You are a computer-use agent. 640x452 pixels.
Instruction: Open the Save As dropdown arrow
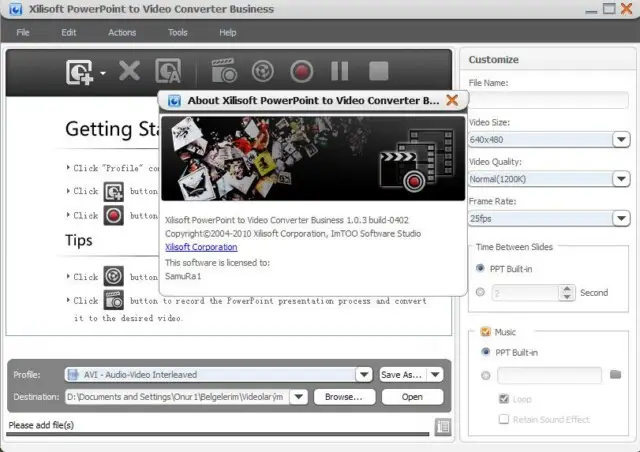point(435,374)
